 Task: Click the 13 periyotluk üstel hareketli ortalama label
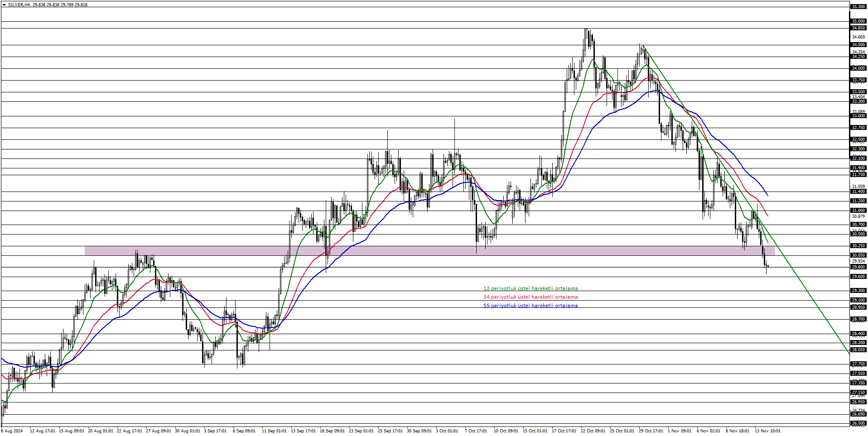[x=530, y=288]
